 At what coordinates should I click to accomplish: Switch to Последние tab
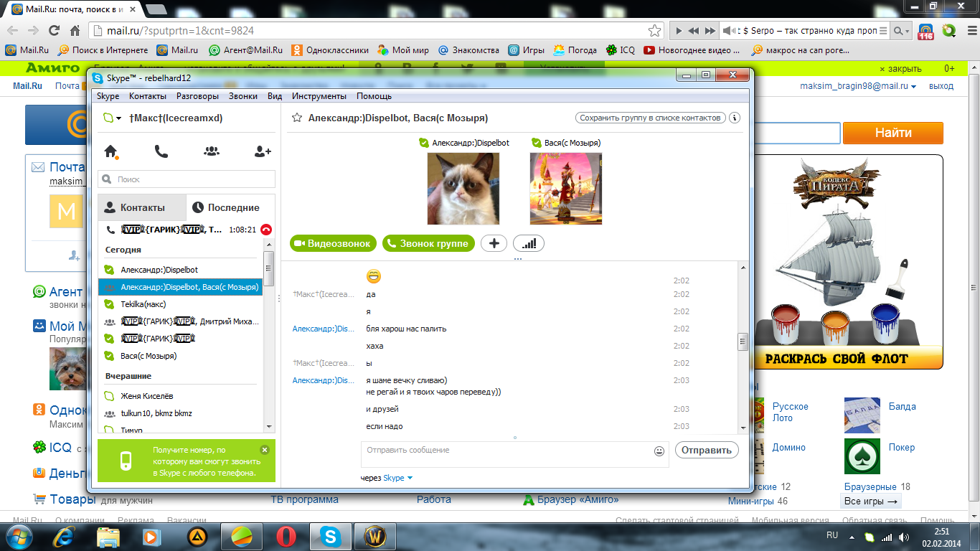(230, 207)
